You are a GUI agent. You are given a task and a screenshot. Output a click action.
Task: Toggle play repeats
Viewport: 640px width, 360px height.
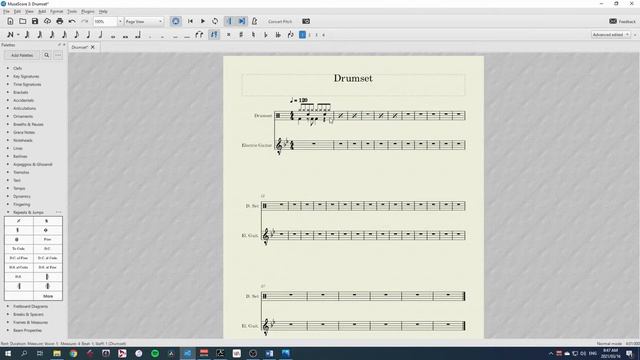click(229, 21)
